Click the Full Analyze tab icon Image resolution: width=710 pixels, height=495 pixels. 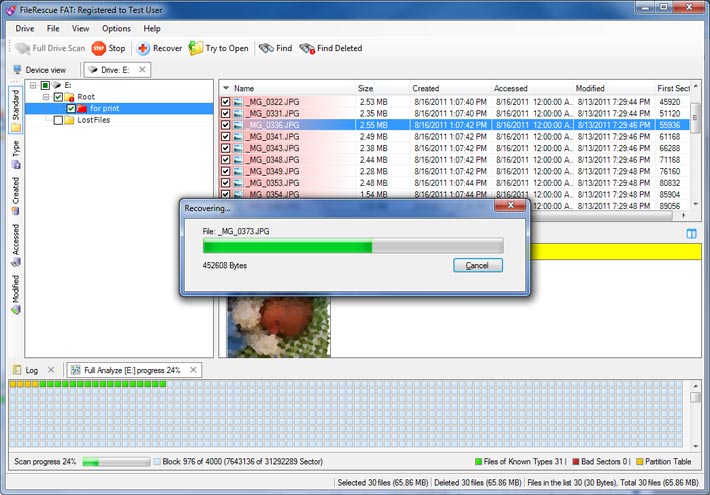coord(76,370)
